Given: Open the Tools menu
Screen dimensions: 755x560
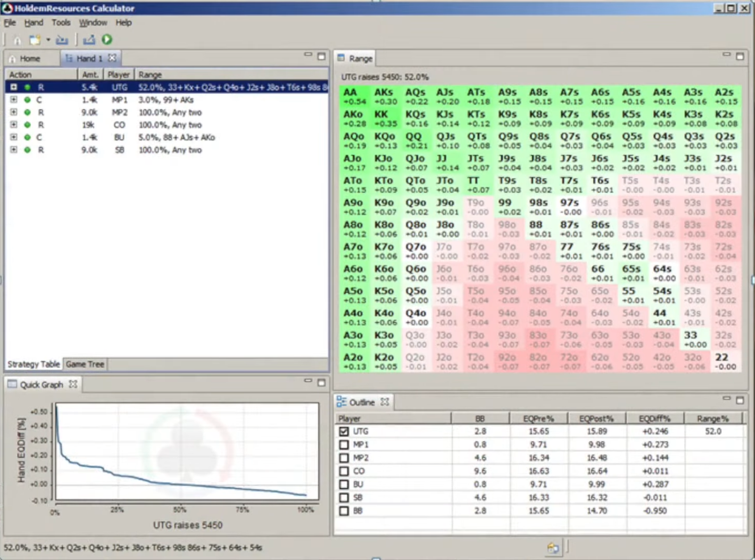Looking at the screenshot, I should click(x=61, y=23).
